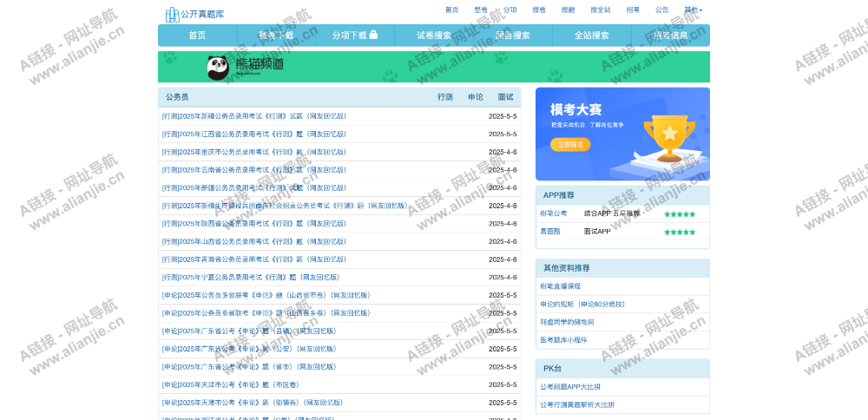
Task: Open the 多省联考 申论 山西省市卷 link
Action: (x=266, y=295)
